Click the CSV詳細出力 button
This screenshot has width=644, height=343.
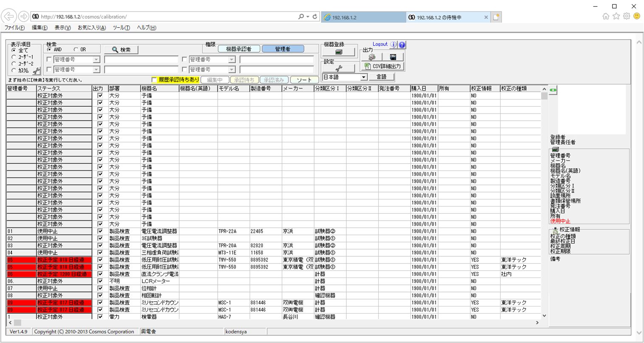[382, 66]
